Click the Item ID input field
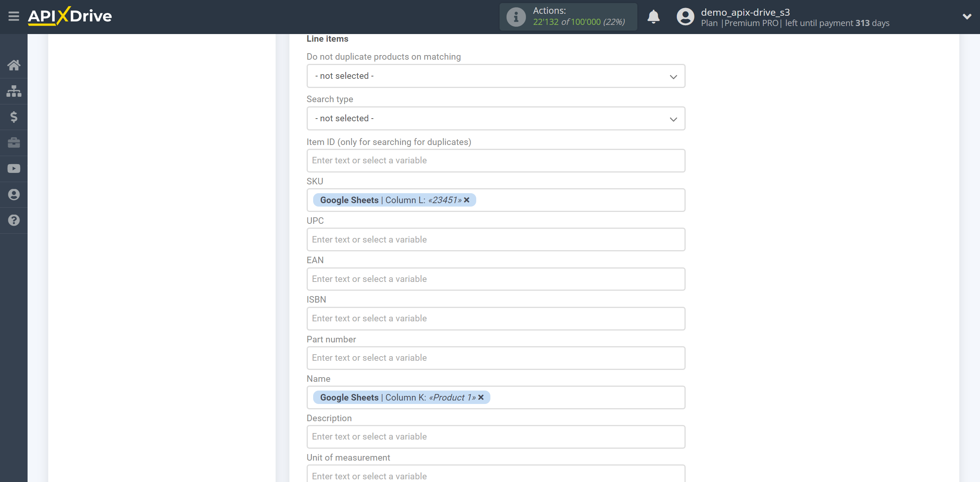Viewport: 980px width, 482px height. (x=495, y=160)
